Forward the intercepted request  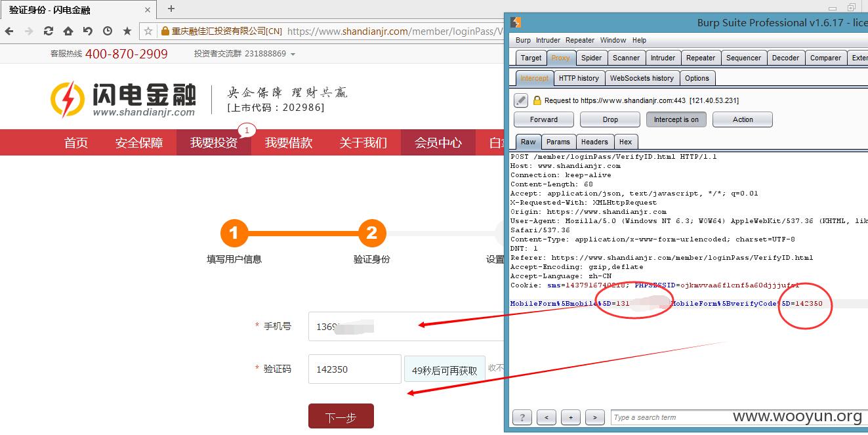pos(543,119)
